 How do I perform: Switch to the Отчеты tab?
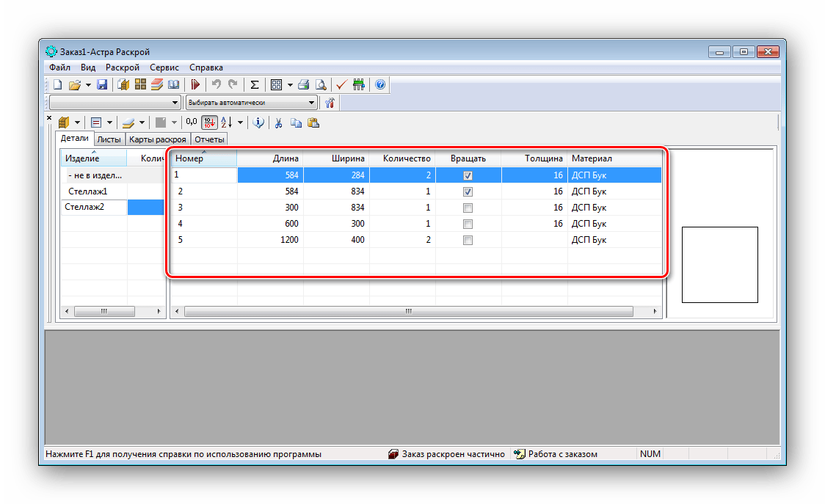point(209,139)
